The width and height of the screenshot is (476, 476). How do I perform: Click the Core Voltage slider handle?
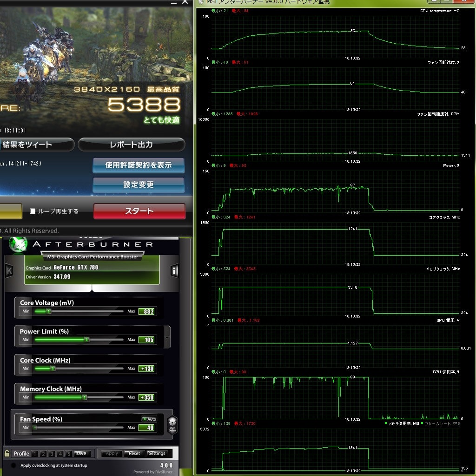(48, 311)
